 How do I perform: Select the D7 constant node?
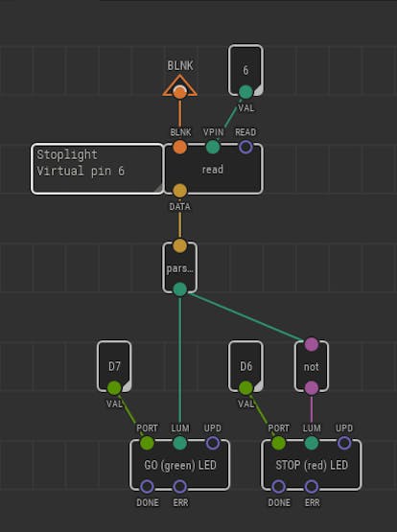[114, 366]
